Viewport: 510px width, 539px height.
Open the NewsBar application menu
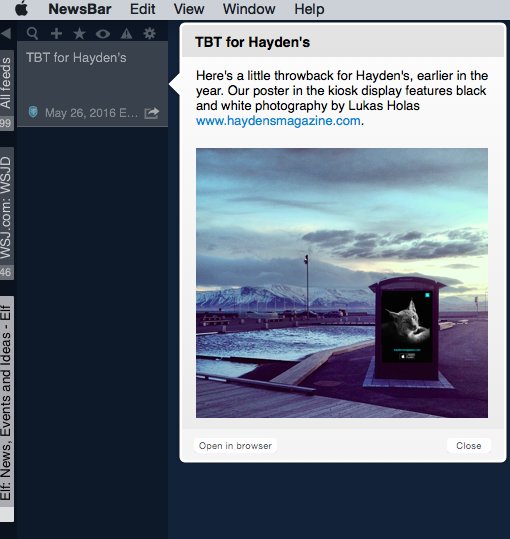click(80, 9)
